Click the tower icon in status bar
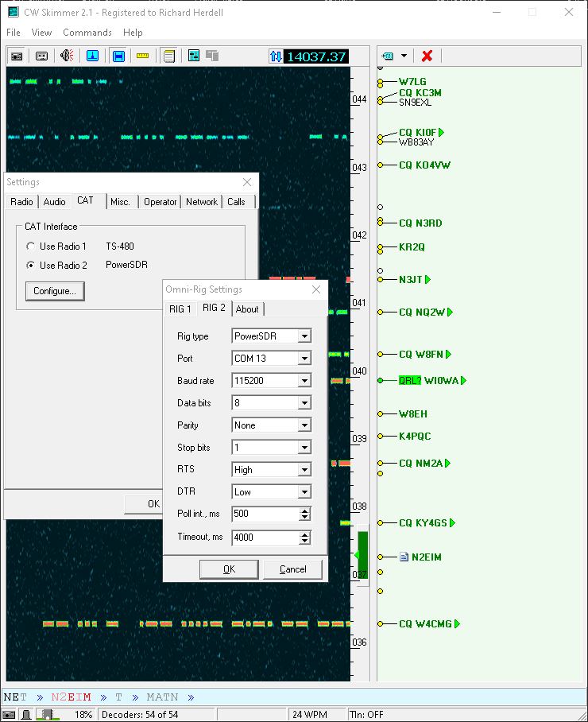The image size is (588, 722). pyautogui.click(x=26, y=715)
